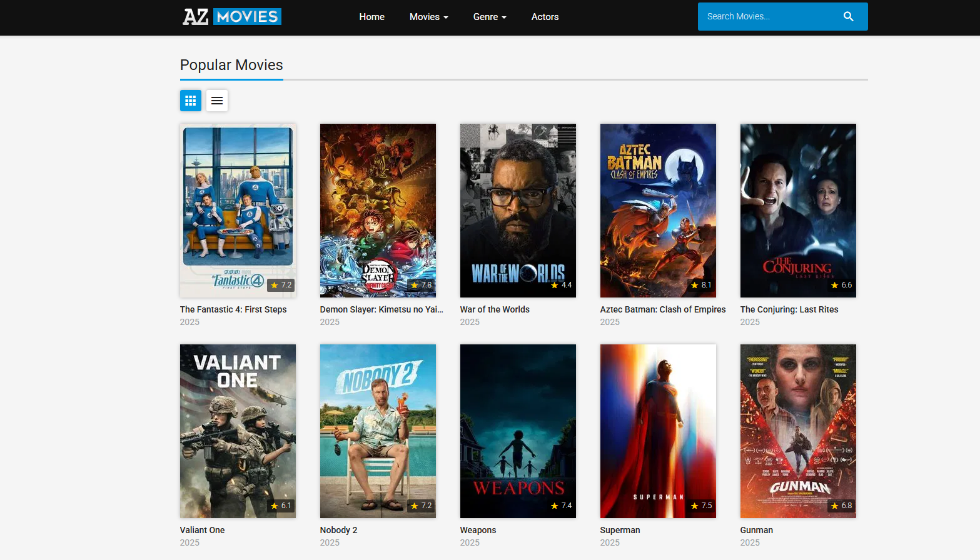The height and width of the screenshot is (560, 980).
Task: Expand the Movies dropdown menu
Action: tap(428, 17)
